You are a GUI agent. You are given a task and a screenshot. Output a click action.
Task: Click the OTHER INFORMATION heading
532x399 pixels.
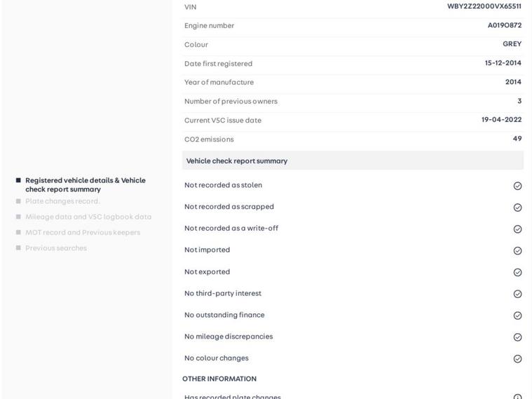click(219, 379)
